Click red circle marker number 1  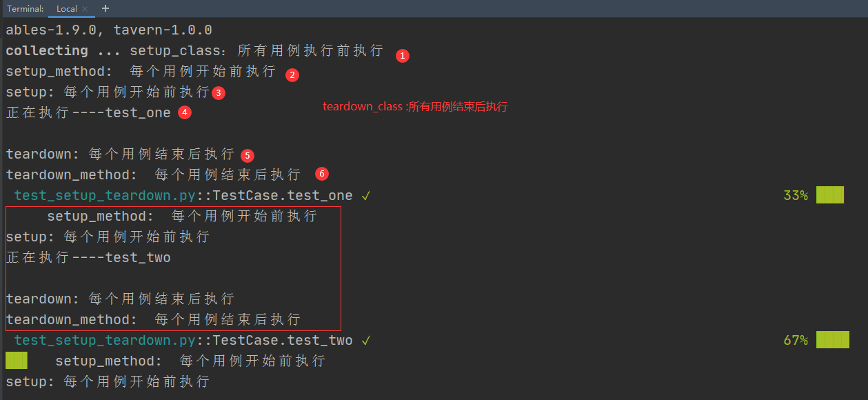(403, 56)
